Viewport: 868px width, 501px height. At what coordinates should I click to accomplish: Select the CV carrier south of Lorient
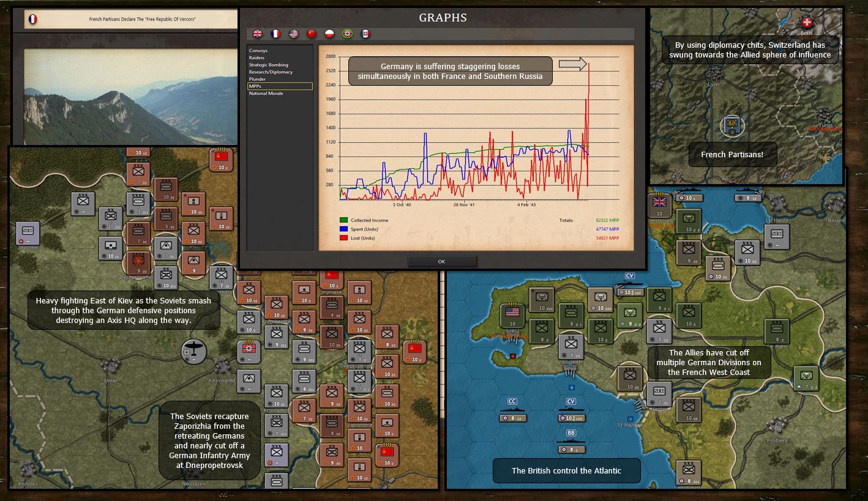point(571,410)
